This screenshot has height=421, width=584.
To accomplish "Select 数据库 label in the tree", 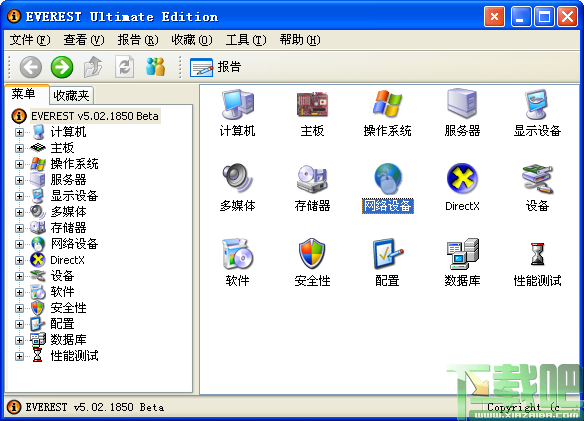I will click(68, 341).
